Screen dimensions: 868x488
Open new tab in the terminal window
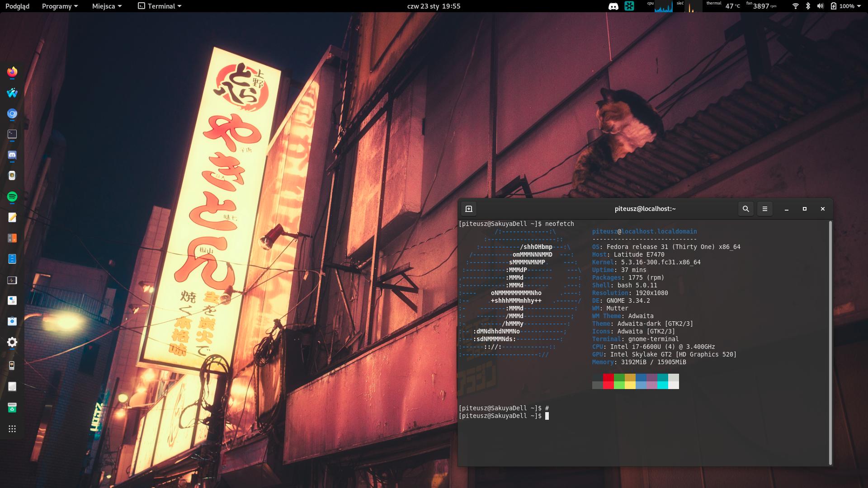pyautogui.click(x=469, y=209)
